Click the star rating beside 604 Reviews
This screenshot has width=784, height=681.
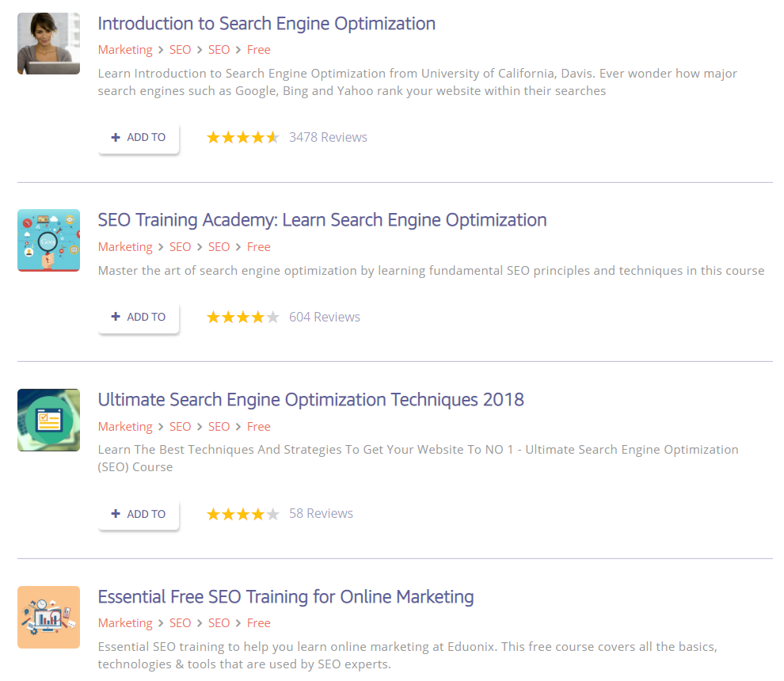pos(243,317)
